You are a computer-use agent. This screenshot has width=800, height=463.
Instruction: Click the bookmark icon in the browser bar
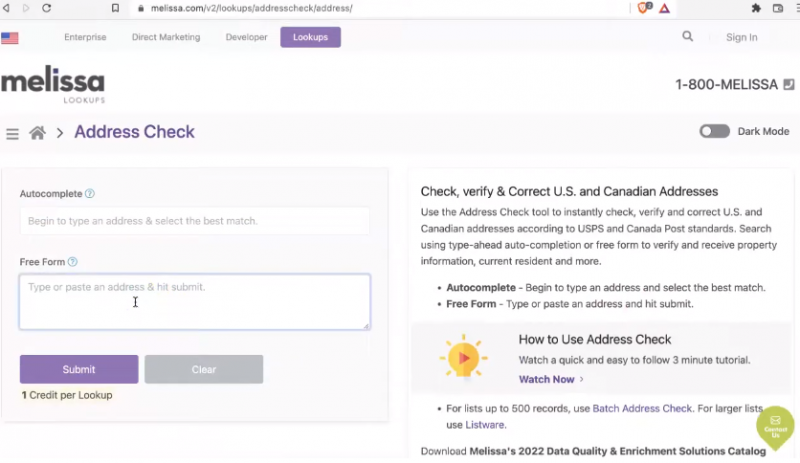pos(116,8)
